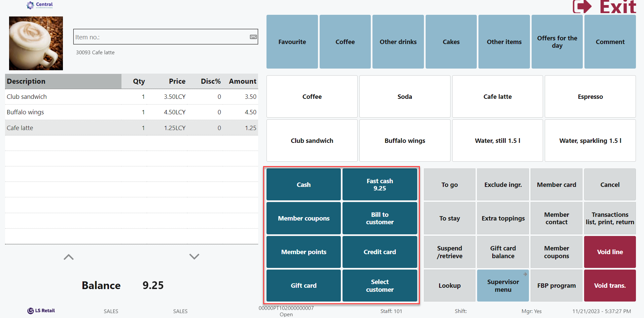This screenshot has width=644, height=318.
Task: Add an Espresso to the order
Action: coord(590,96)
